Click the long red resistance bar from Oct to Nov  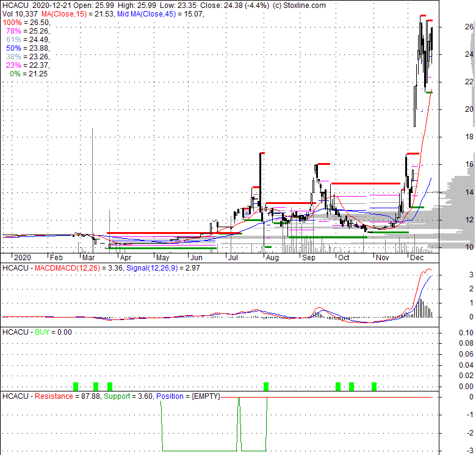pos(366,183)
